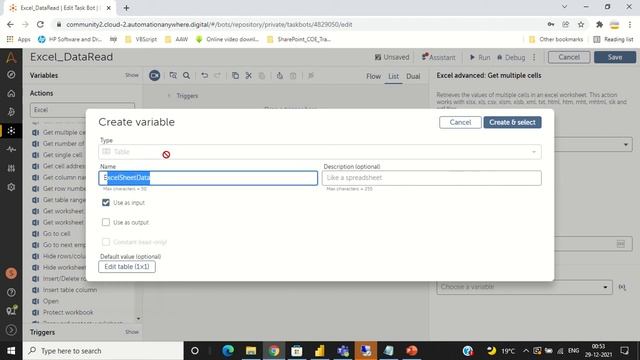The width and height of the screenshot is (640, 360).
Task: Uncheck Use as input checkbox
Action: coord(106,202)
